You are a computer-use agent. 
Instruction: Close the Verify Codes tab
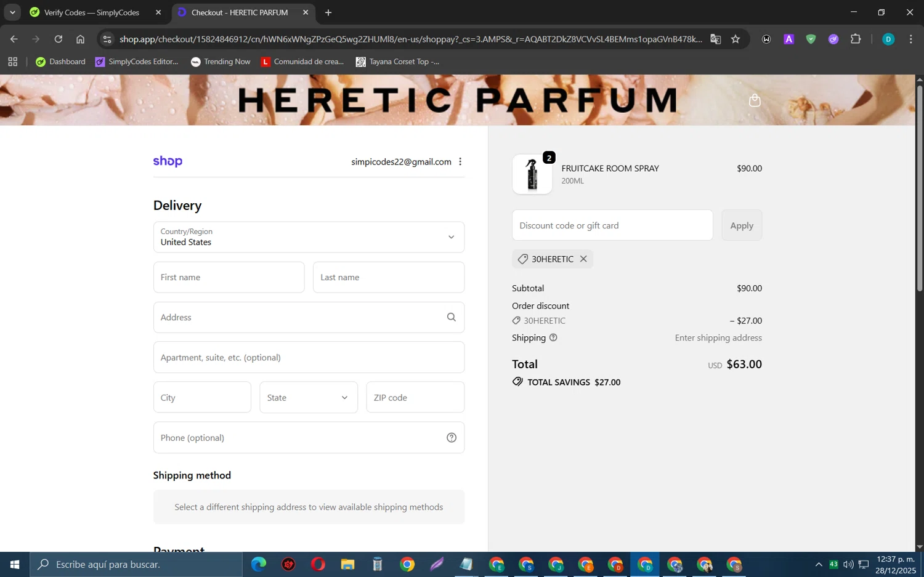point(158,12)
